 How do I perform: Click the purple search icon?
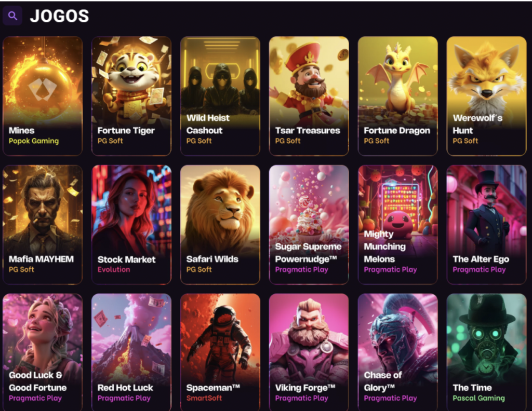(12, 16)
